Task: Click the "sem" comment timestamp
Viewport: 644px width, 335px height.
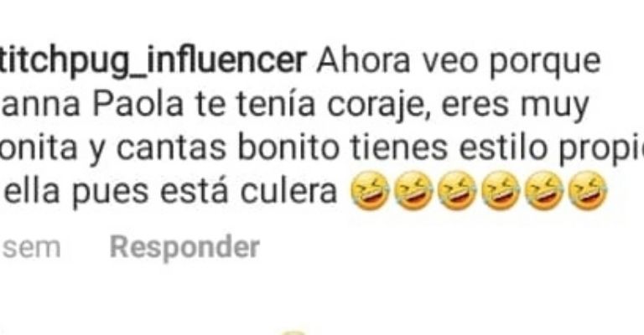Action: pos(32,249)
